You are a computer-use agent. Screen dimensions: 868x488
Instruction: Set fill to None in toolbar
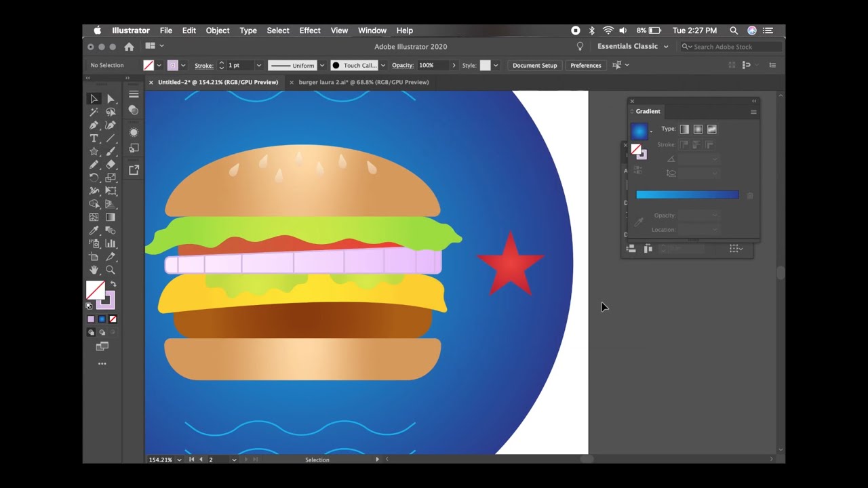coord(113,319)
